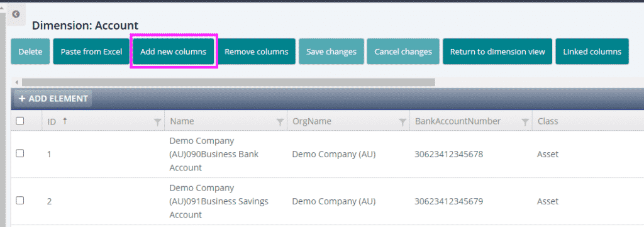This screenshot has width=644, height=227.
Task: Open the ID column filter icon
Action: pyautogui.click(x=157, y=121)
